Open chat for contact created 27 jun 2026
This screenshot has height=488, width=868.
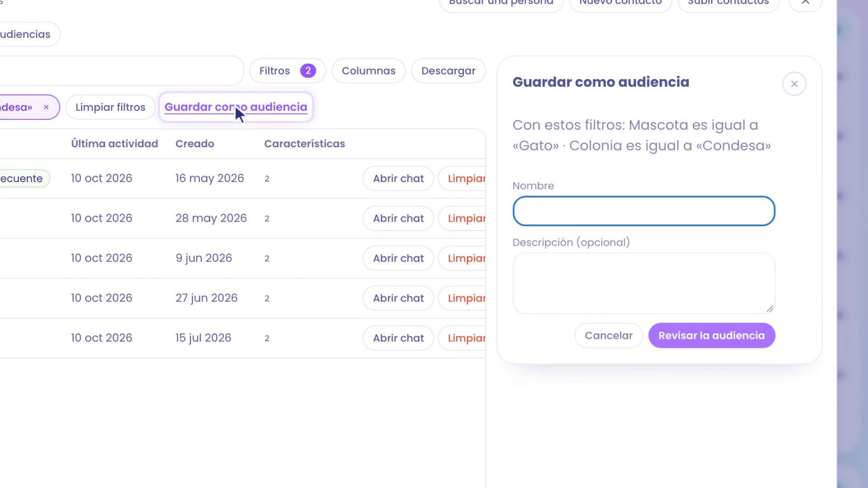pos(398,298)
